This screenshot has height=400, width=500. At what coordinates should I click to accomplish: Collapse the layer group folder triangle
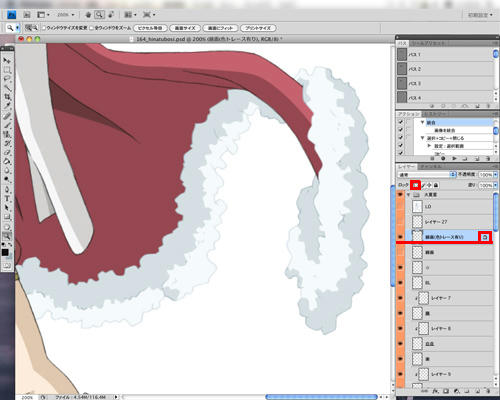(408, 194)
